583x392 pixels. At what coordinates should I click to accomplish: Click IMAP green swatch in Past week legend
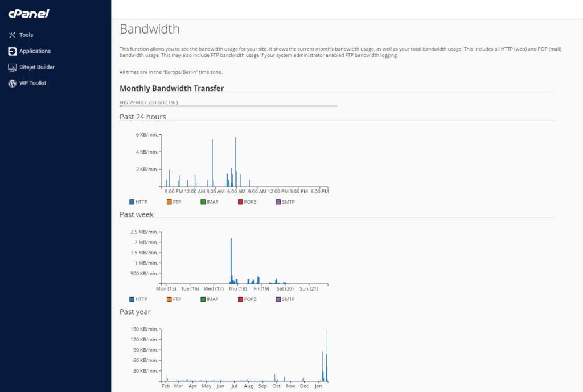tap(203, 299)
